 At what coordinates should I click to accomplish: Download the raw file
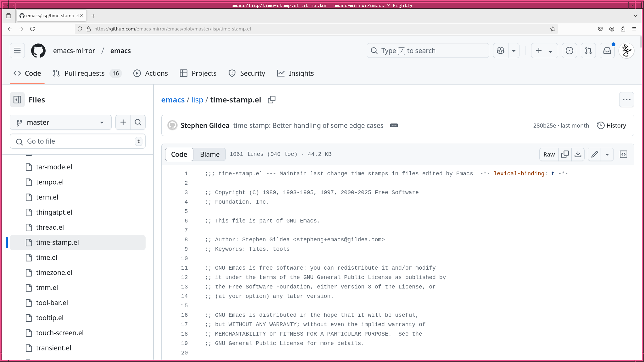[x=578, y=154]
